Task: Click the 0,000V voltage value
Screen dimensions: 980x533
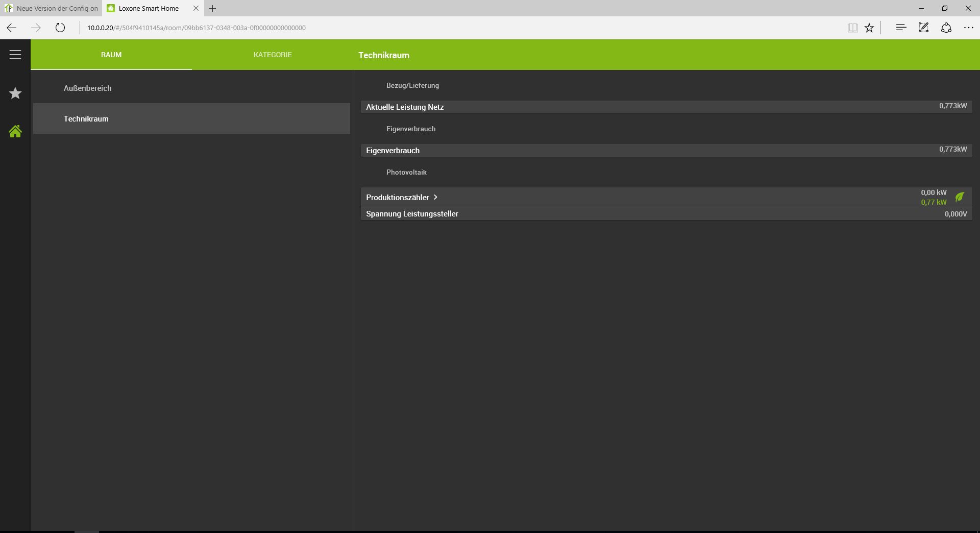Action: pyautogui.click(x=955, y=214)
